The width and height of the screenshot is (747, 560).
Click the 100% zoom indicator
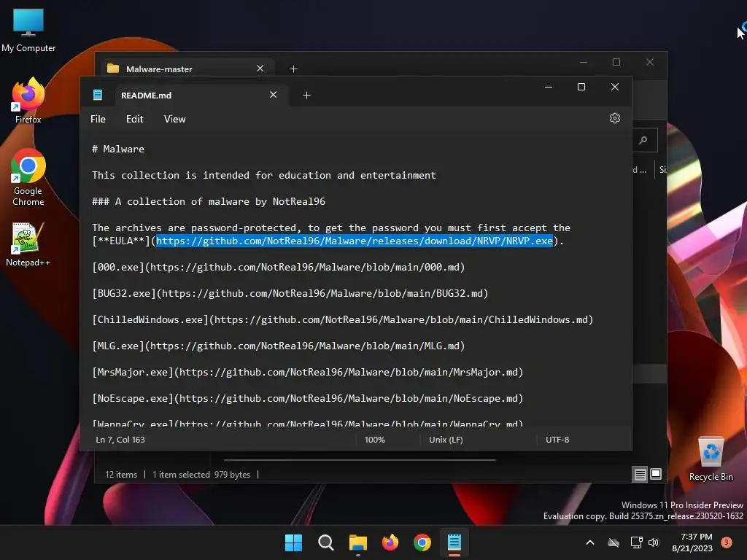(374, 440)
